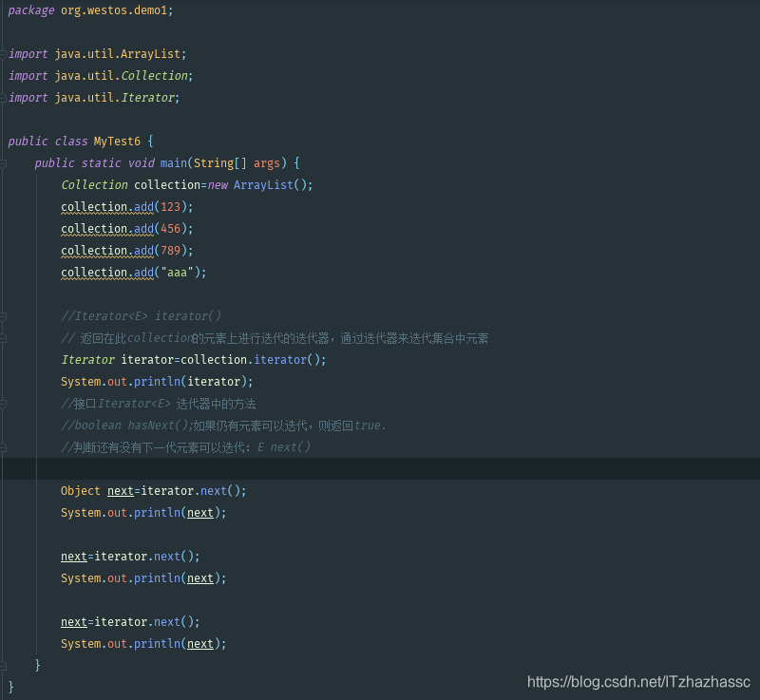Click the Collection collection=new ArrayList() line
Image resolution: width=760 pixels, height=700 pixels.
click(187, 185)
